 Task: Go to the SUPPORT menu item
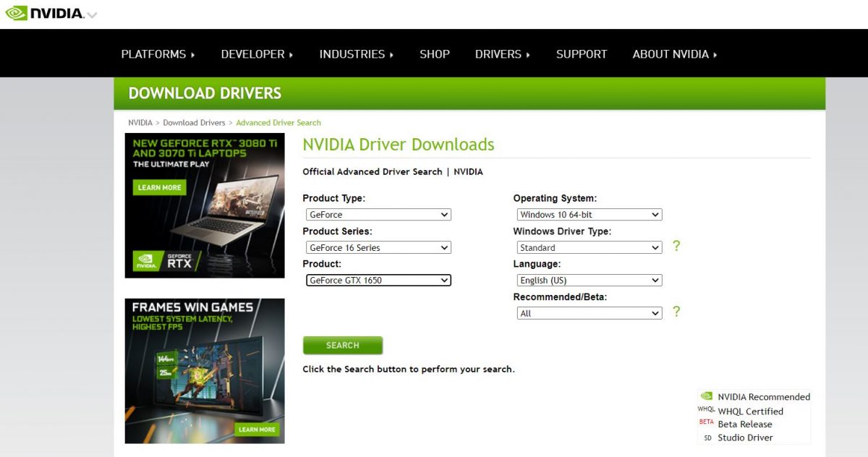[582, 54]
